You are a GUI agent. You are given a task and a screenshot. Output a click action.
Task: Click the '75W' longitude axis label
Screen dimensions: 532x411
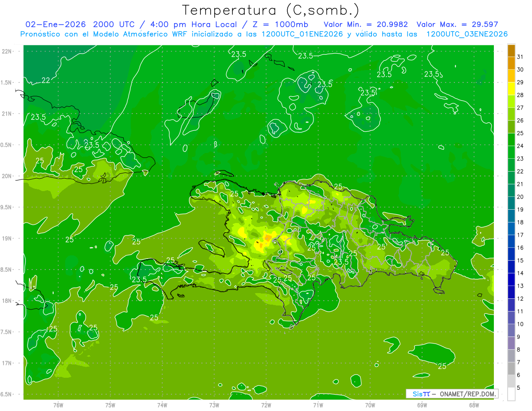tap(110, 405)
